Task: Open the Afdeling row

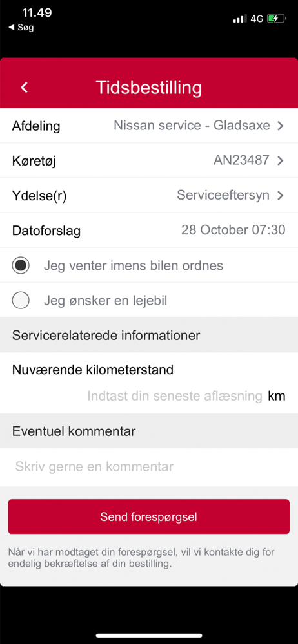Action: 149,126
